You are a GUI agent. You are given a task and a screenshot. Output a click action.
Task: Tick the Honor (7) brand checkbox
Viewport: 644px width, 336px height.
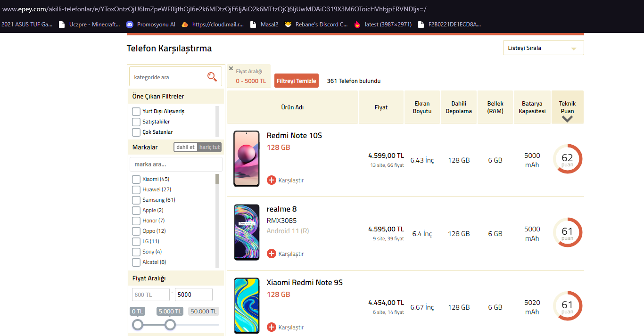[x=136, y=221]
